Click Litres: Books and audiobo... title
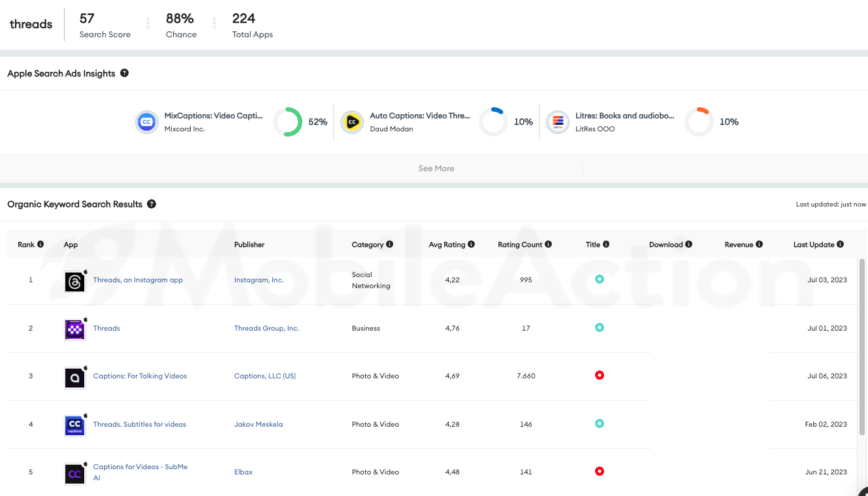The height and width of the screenshot is (496, 868). (625, 116)
